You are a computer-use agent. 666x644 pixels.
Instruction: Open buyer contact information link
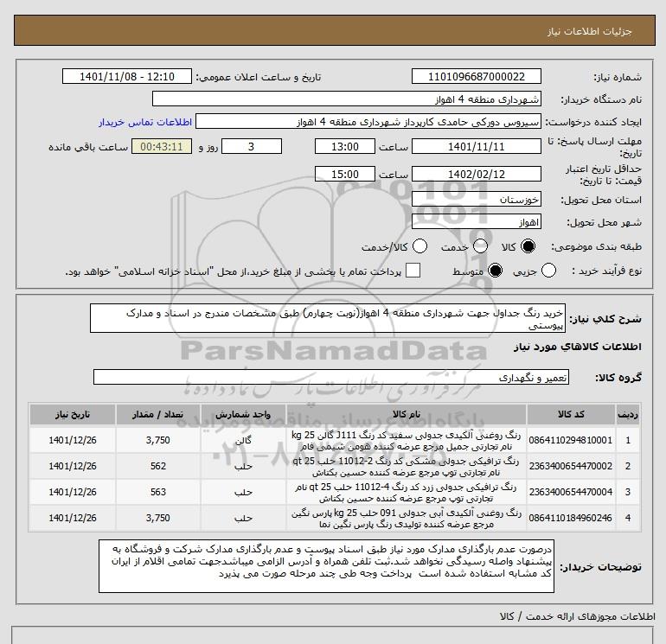145,122
